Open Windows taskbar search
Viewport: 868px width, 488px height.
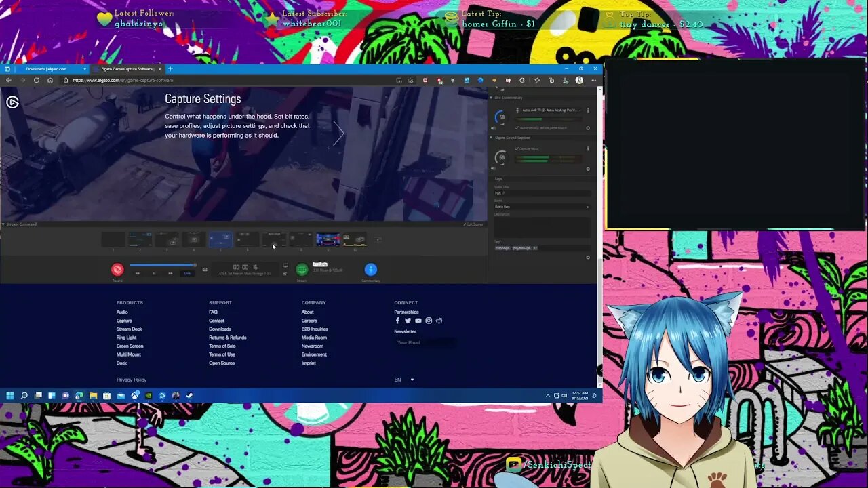coord(24,396)
